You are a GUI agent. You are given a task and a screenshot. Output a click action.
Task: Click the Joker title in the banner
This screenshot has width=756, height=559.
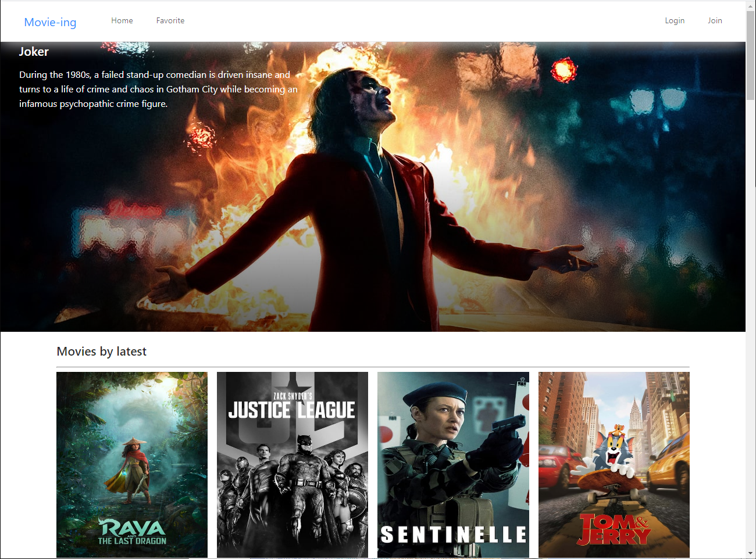click(34, 52)
